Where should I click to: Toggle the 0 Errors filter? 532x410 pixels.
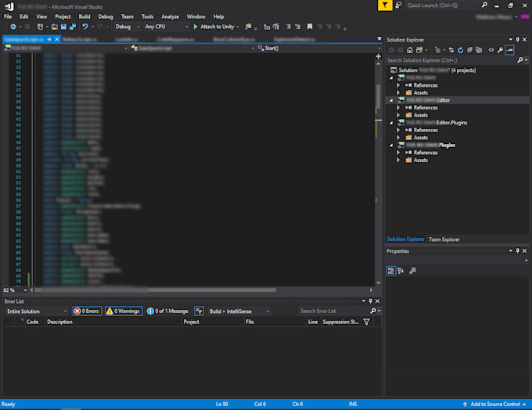pyautogui.click(x=86, y=311)
